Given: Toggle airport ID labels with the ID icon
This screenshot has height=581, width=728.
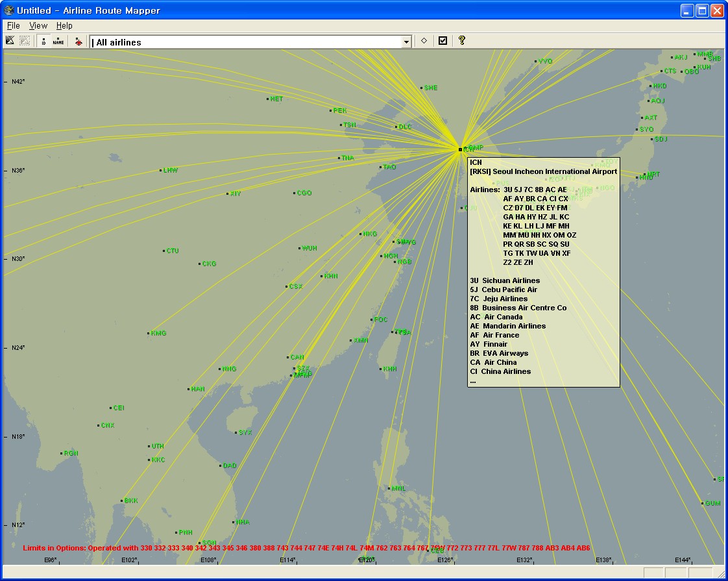Looking at the screenshot, I should click(43, 40).
